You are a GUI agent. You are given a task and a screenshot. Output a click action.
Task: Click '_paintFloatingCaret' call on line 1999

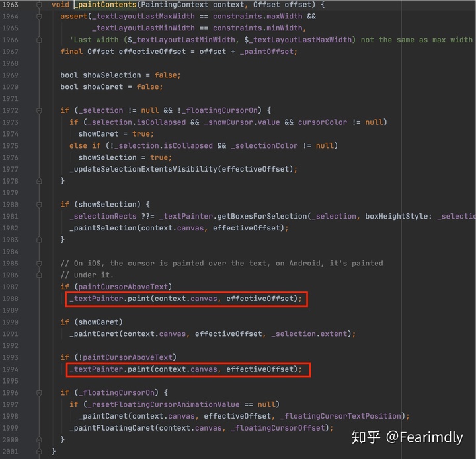[x=112, y=428]
